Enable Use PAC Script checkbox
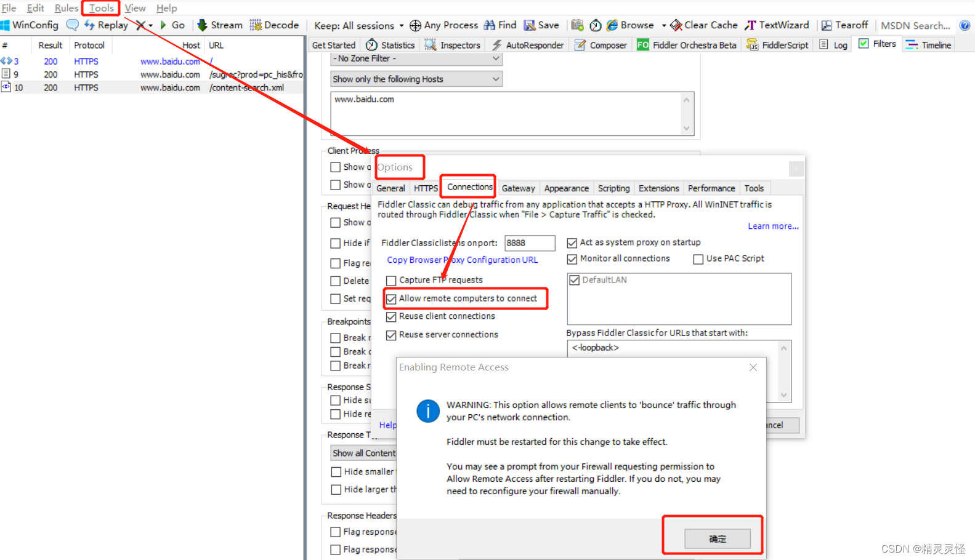Image resolution: width=975 pixels, height=560 pixels. click(x=698, y=259)
